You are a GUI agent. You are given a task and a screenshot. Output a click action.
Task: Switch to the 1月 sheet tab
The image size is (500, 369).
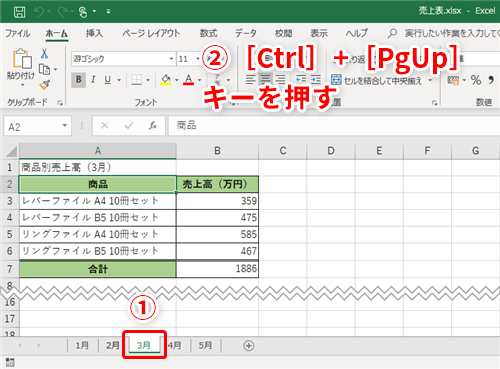click(x=82, y=345)
